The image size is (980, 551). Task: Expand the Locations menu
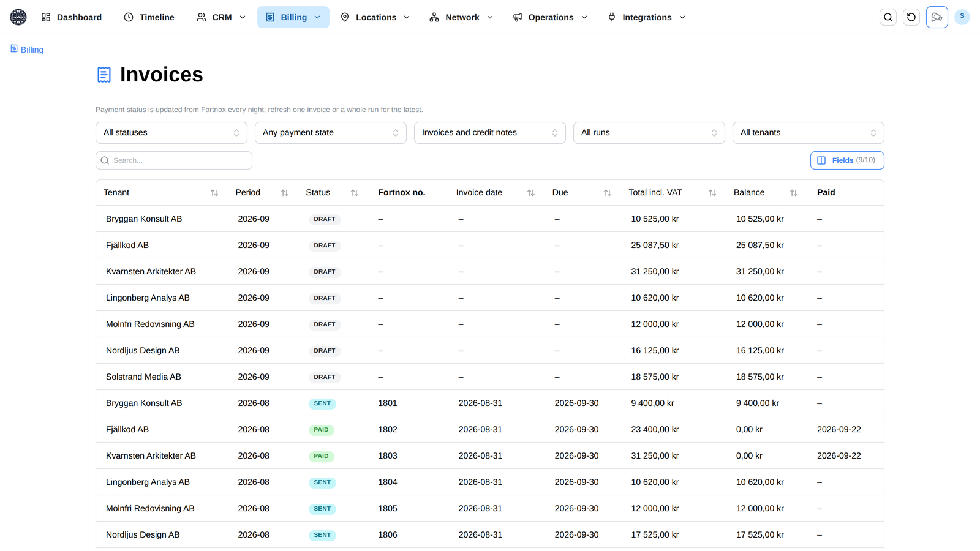point(375,17)
